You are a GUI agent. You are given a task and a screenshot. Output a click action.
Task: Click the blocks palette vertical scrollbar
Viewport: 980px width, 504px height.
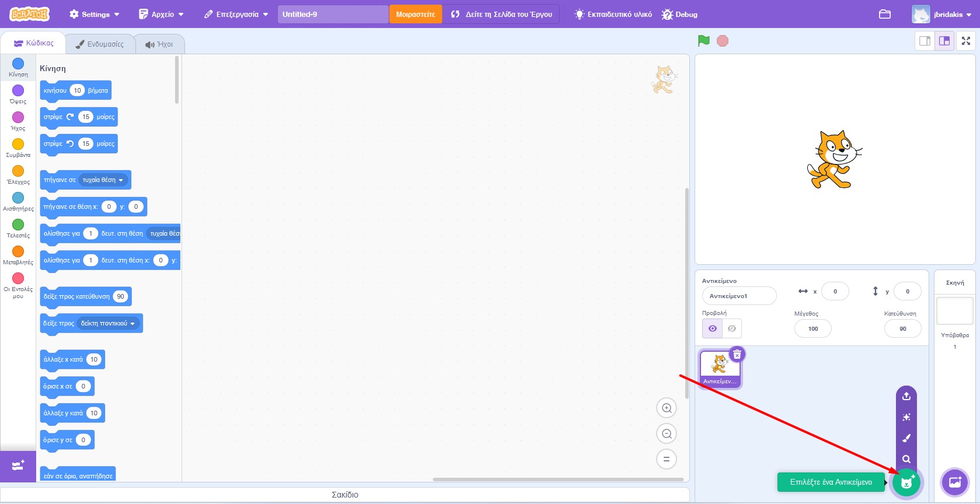(177, 80)
